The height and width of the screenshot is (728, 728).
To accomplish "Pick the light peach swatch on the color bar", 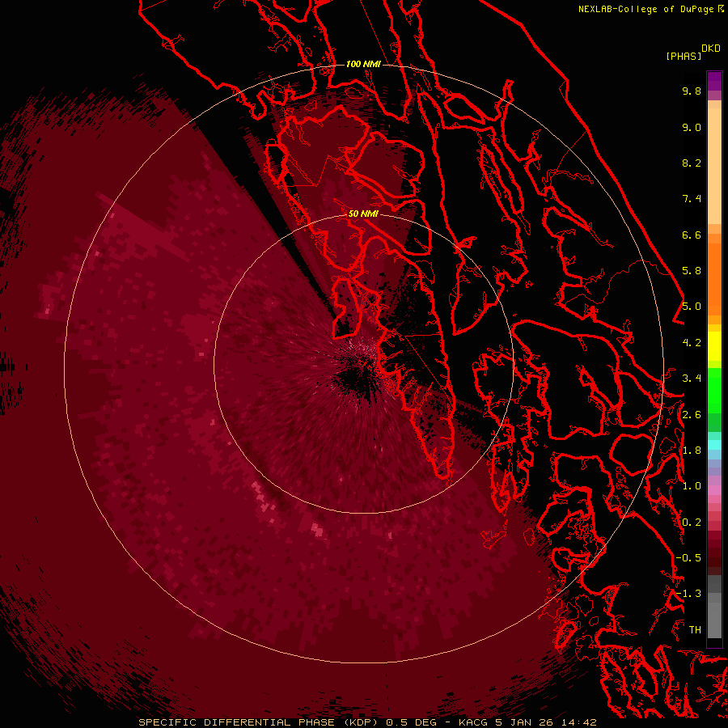I will (x=714, y=166).
